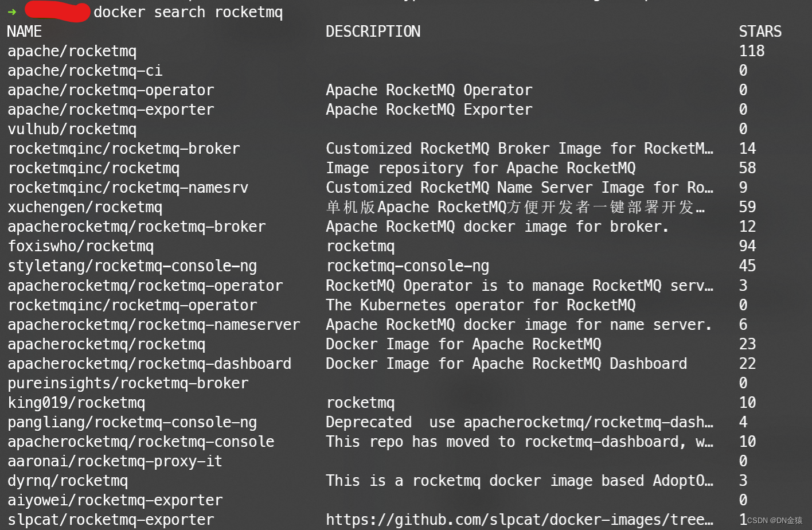The image size is (812, 530).
Task: Select the apache/rocketmq repository name
Action: (72, 51)
